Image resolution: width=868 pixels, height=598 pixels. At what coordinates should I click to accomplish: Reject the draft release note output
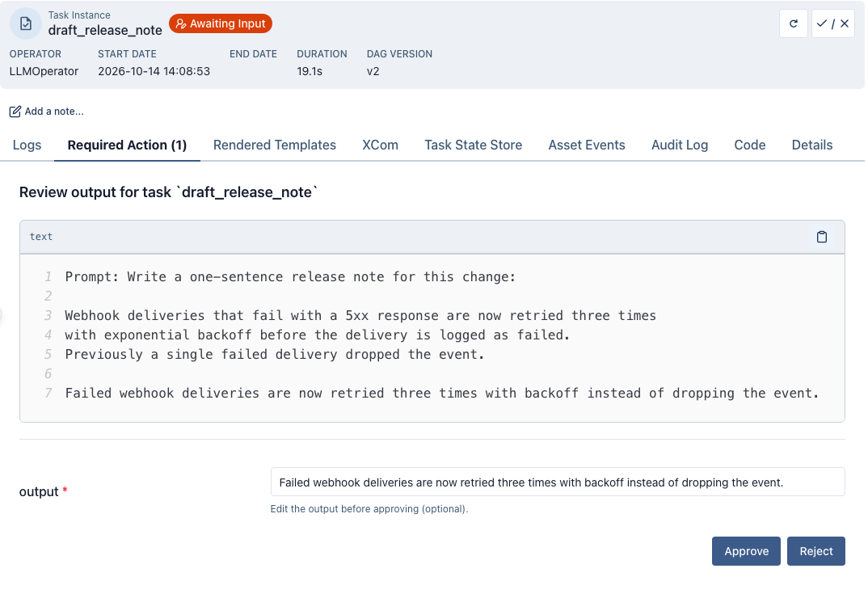(816, 551)
